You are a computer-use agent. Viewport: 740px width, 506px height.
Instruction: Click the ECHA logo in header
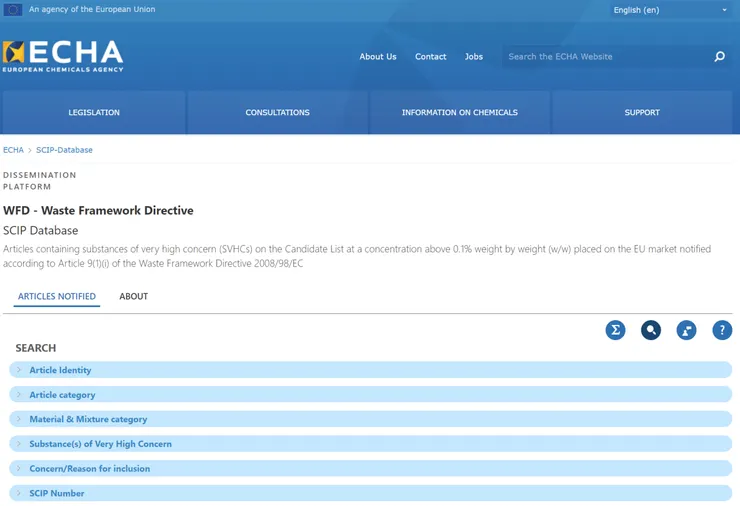coord(63,56)
